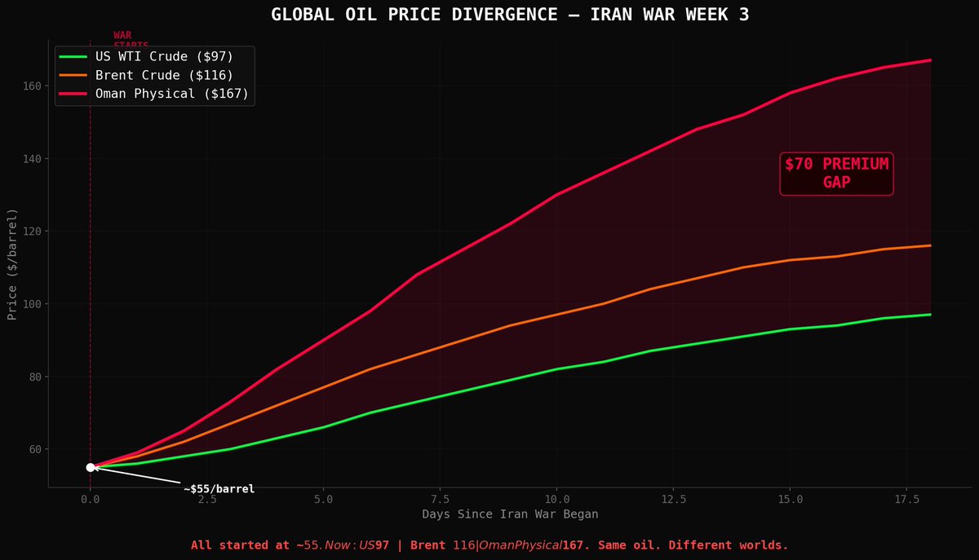Click the x-axis tick label 5.0
This screenshot has height=560, width=979.
tap(324, 497)
